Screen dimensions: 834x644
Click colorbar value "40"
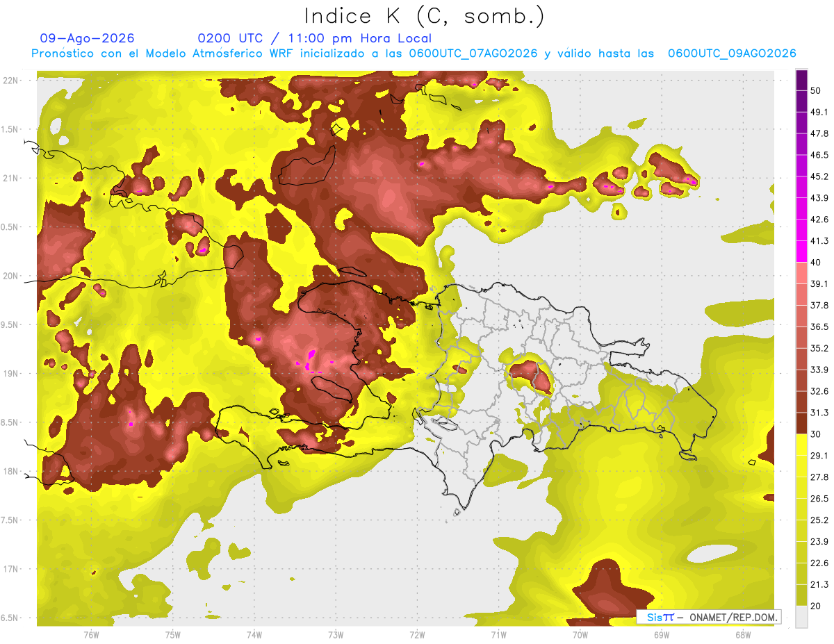(x=815, y=262)
